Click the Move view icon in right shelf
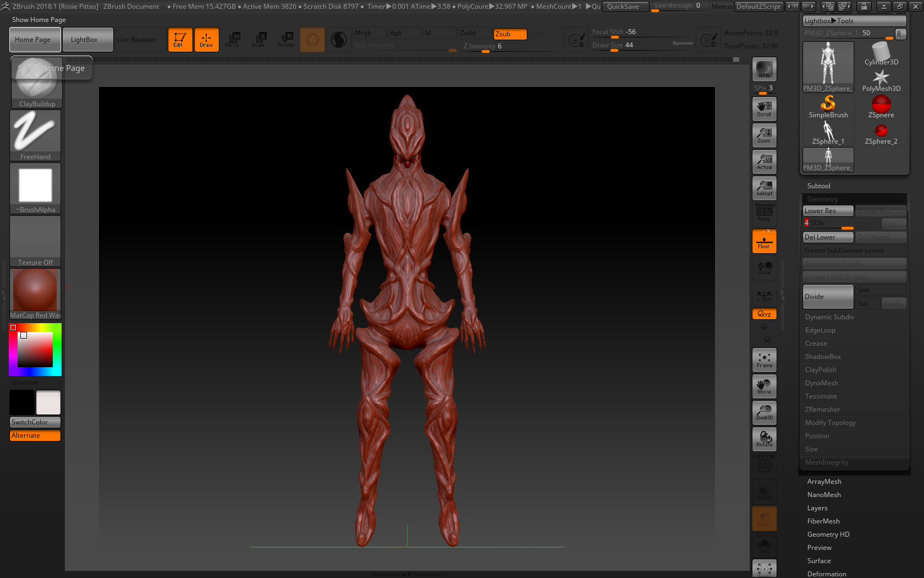 [x=764, y=386]
